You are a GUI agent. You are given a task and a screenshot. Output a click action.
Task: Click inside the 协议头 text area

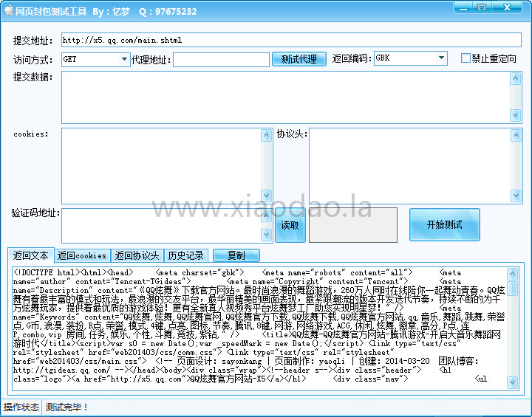[409, 166]
